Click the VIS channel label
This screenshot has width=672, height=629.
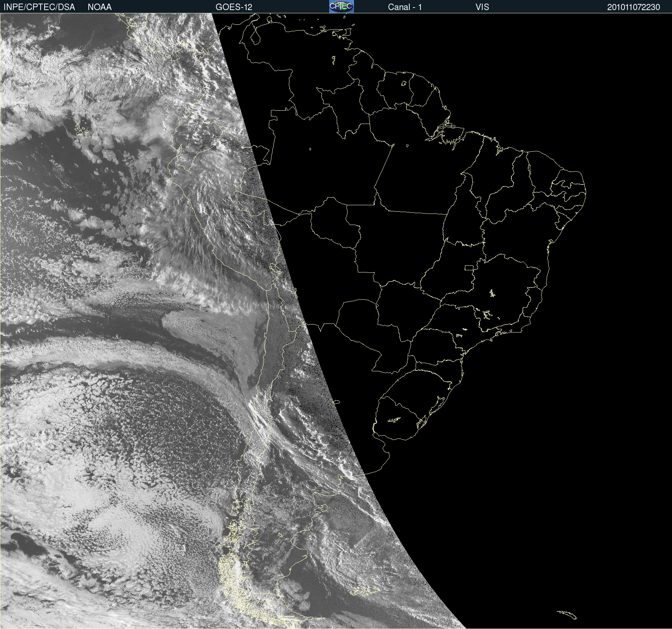[x=482, y=7]
